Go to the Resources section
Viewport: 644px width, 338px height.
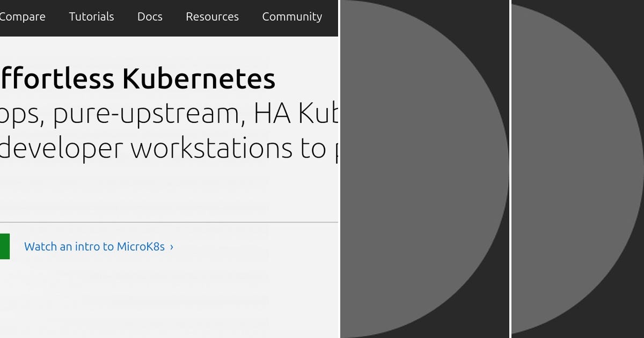(212, 17)
